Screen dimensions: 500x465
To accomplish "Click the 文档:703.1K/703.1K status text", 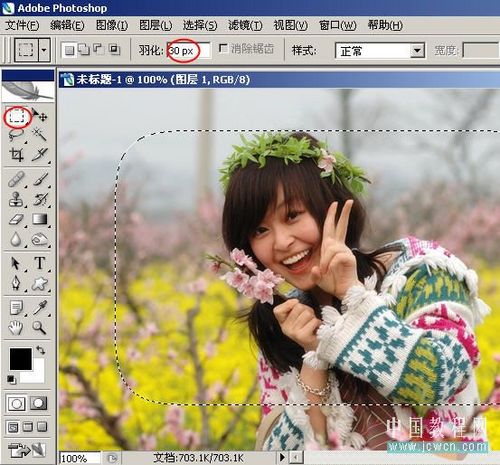I will pos(199,458).
